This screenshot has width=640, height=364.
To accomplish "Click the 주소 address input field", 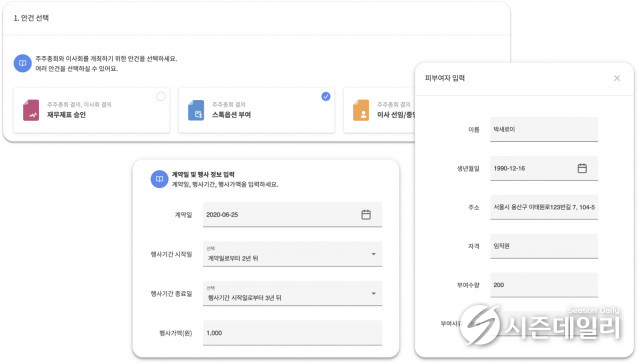I will click(544, 207).
